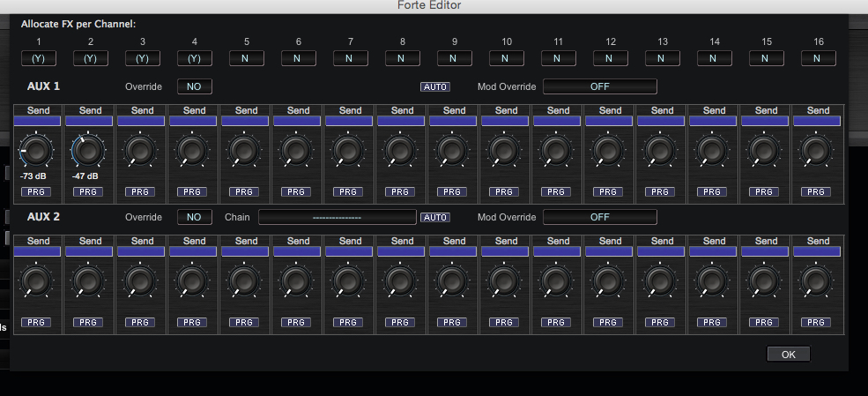Click the AUX 1 send knob showing -73 dB
868x396 pixels.
tap(36, 150)
